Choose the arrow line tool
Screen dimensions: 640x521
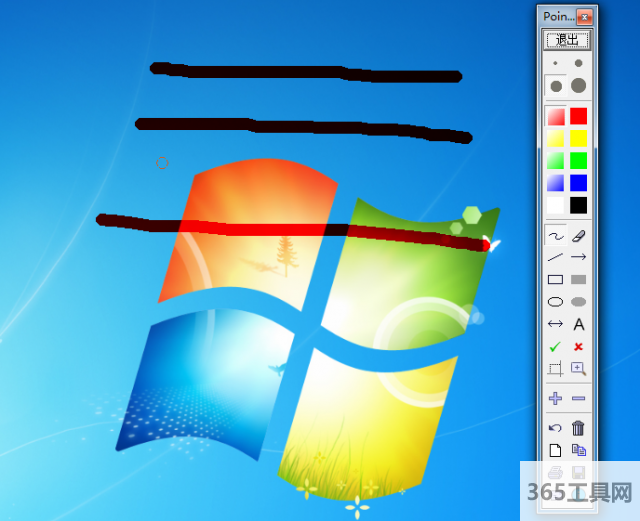pyautogui.click(x=578, y=257)
